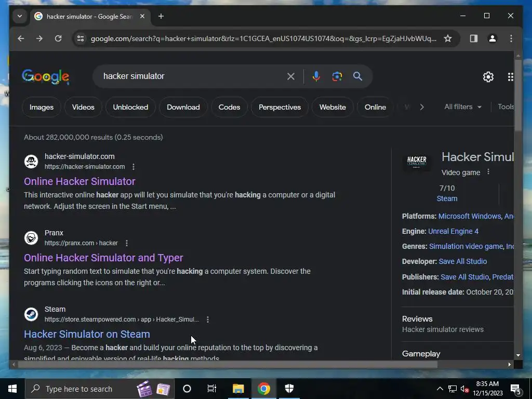532x399 pixels.
Task: Go forward using Chrome's forward arrow
Action: click(x=39, y=38)
